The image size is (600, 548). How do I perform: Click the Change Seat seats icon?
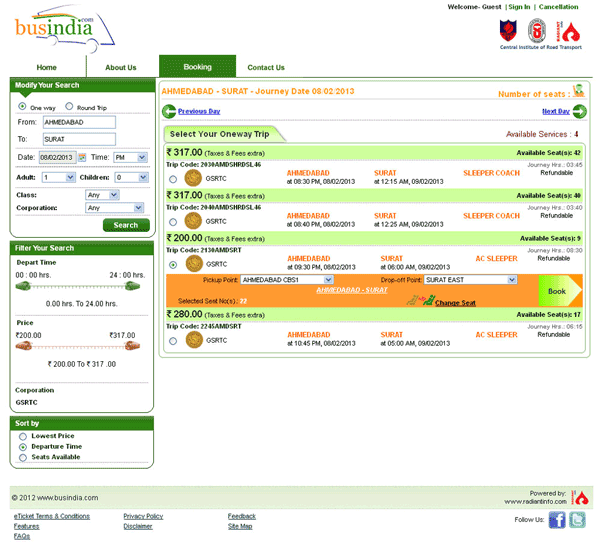421,300
